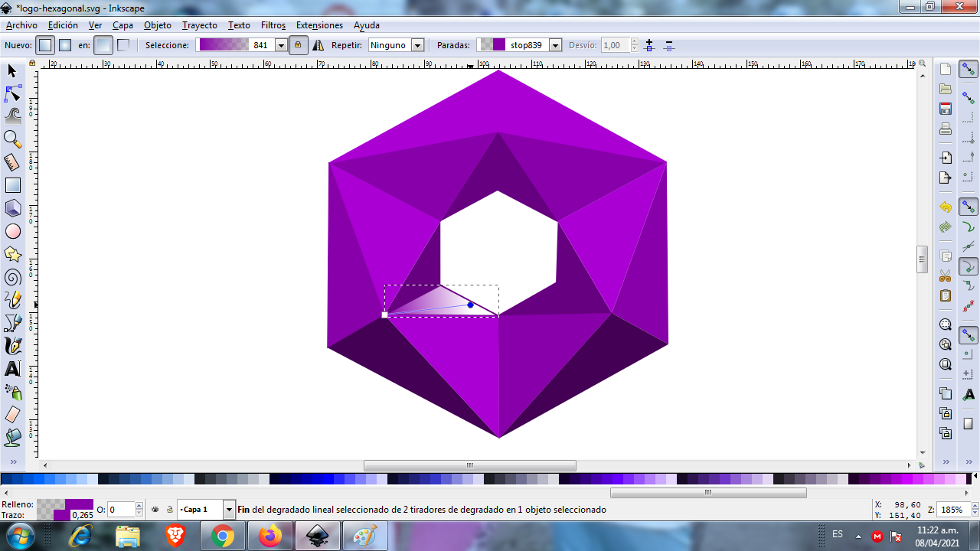Select the 3D box tool

coord(12,208)
